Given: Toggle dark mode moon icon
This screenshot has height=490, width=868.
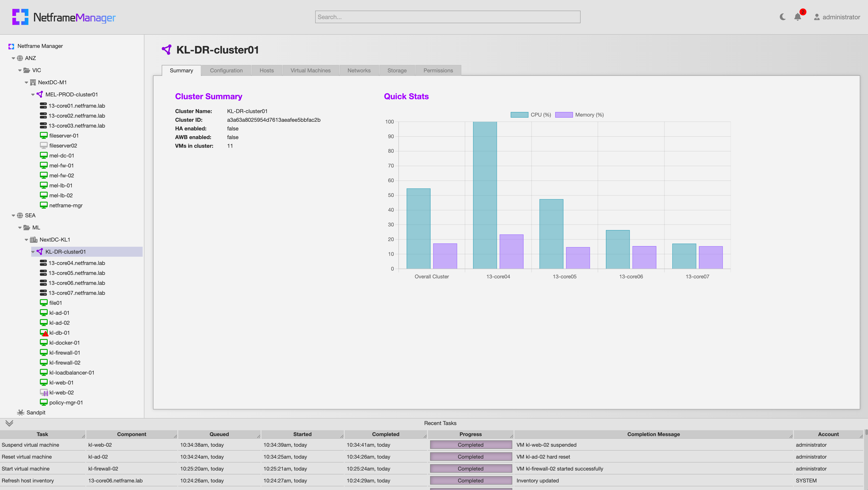Looking at the screenshot, I should [x=782, y=17].
